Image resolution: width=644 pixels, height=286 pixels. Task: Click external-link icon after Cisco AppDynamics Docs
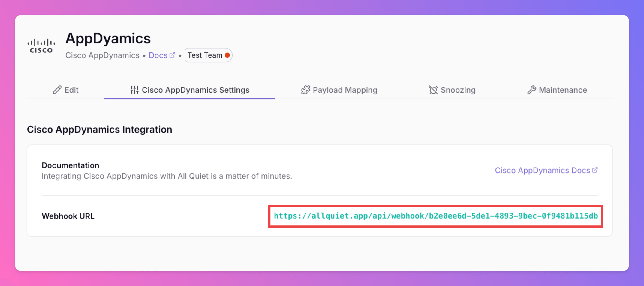595,170
